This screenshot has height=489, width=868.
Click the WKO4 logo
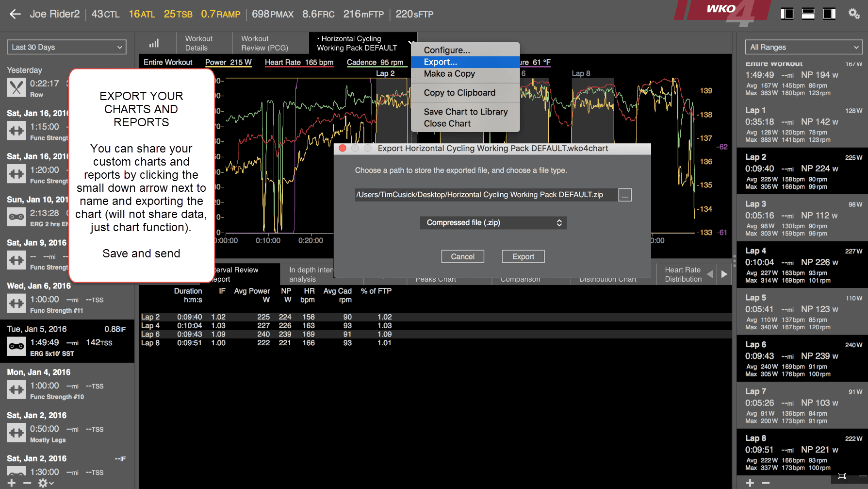721,13
